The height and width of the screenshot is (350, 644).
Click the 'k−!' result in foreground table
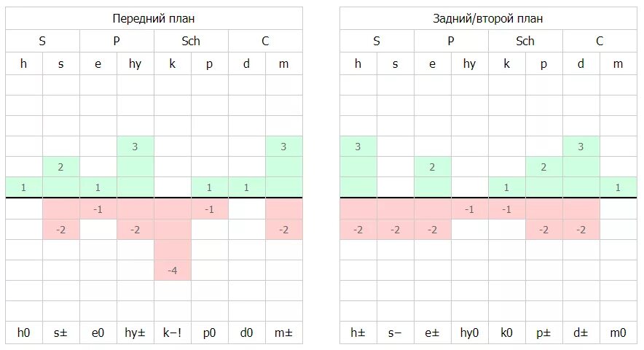click(x=173, y=332)
